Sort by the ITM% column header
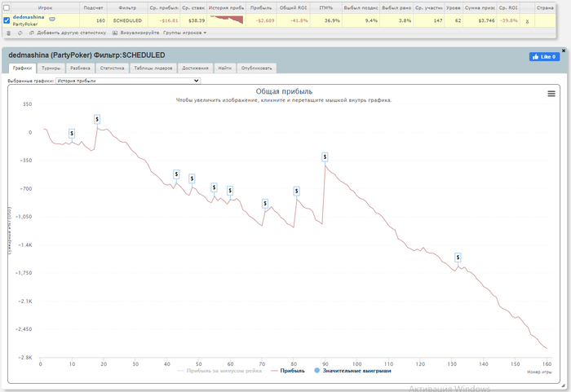Viewport: 571px width, 392px height. (326, 7)
